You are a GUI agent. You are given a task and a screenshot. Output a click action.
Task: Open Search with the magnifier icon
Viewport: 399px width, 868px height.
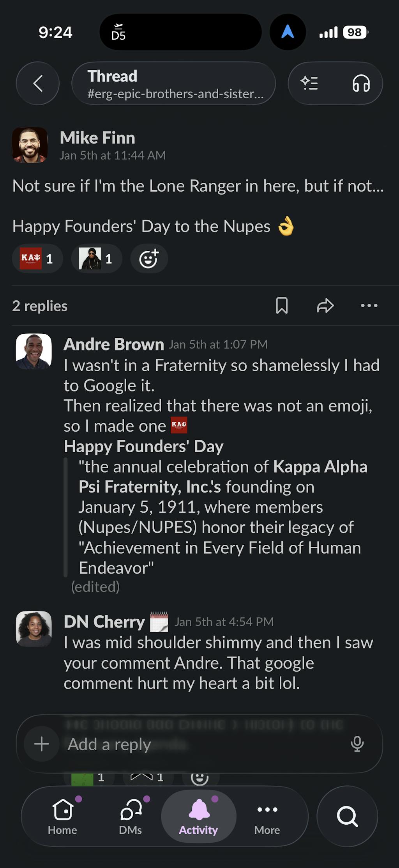pos(347,816)
